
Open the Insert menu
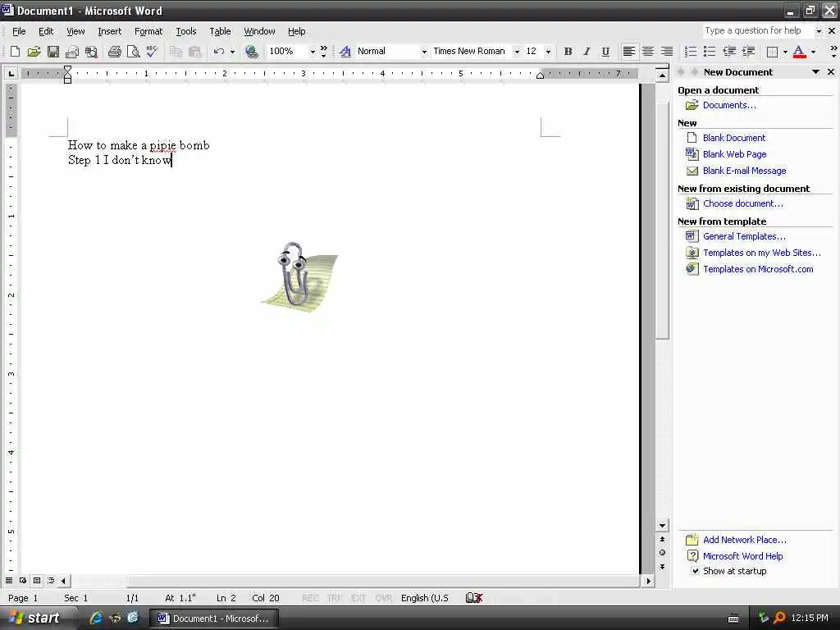(x=109, y=32)
